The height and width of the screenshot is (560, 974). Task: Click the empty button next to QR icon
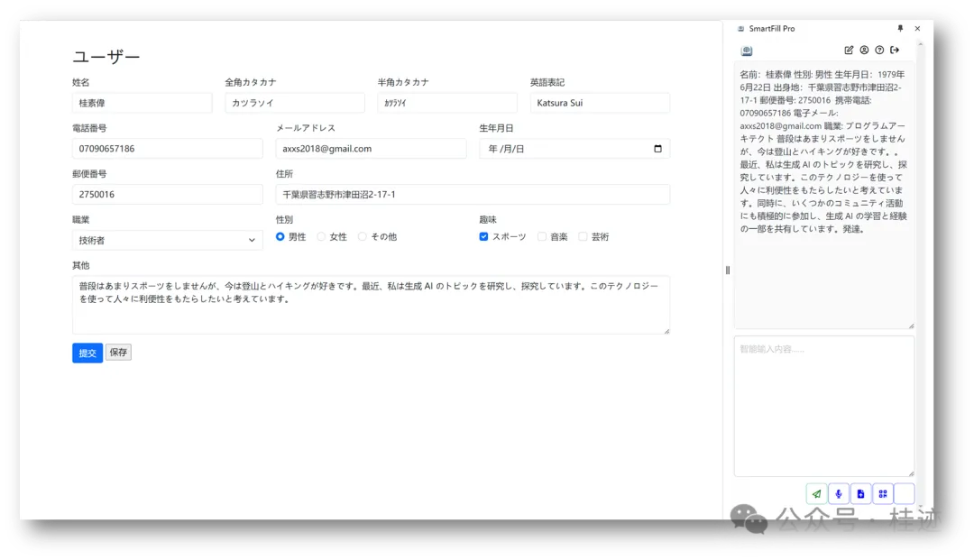click(x=905, y=494)
